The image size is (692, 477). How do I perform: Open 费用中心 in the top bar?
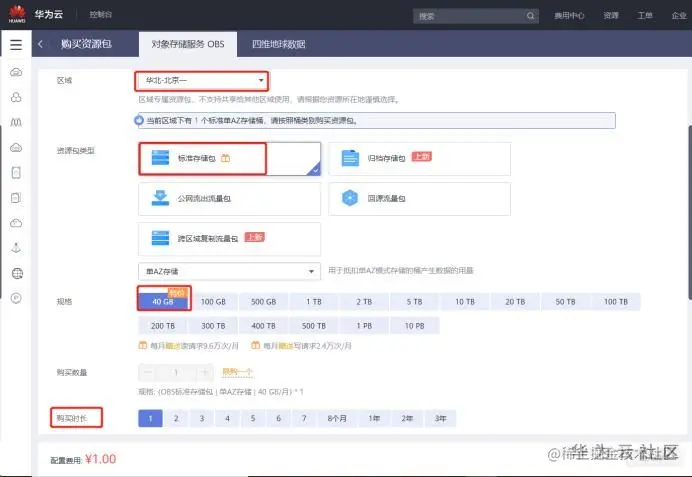[x=569, y=16]
